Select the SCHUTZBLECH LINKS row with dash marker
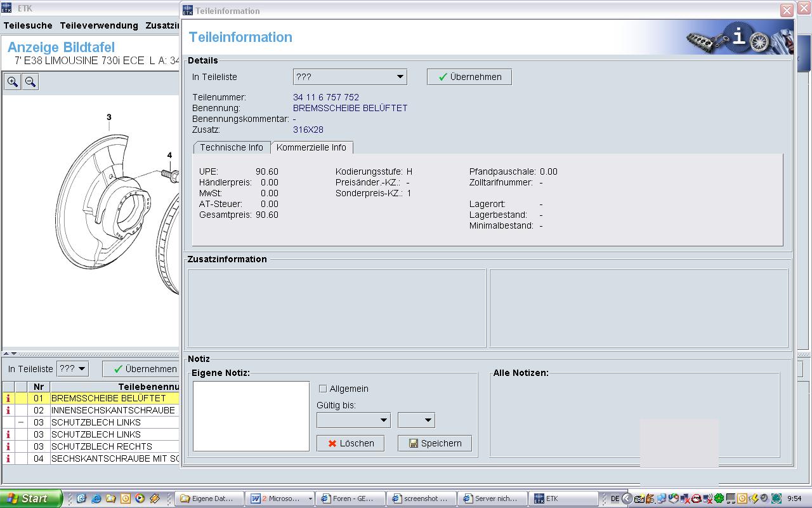The image size is (812, 508). coord(96,422)
